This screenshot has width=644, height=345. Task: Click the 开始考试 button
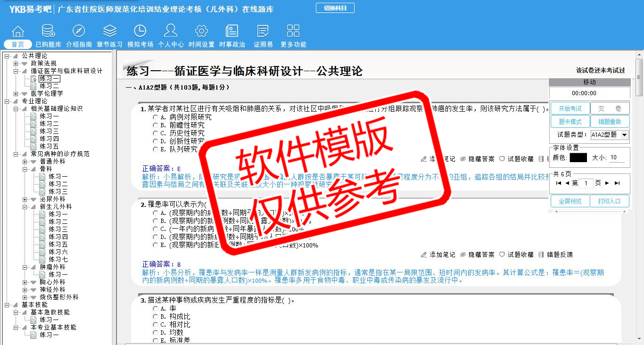pos(570,108)
